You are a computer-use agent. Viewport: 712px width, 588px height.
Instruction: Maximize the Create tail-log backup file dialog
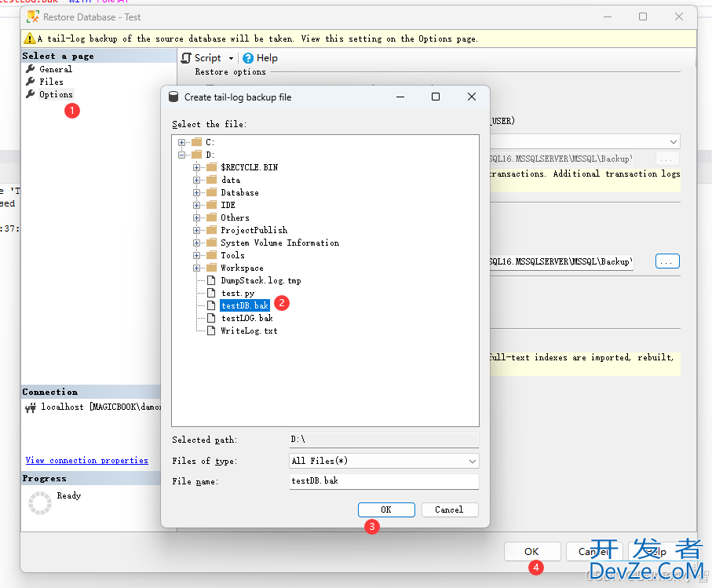click(x=436, y=97)
